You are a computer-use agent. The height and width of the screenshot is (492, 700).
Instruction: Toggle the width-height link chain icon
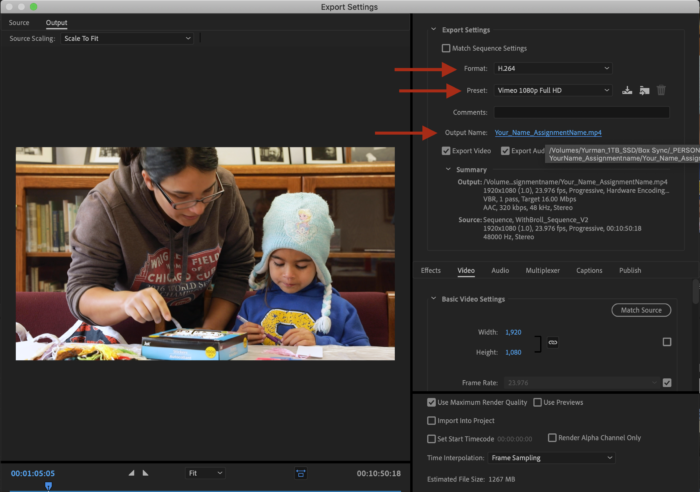click(x=551, y=342)
